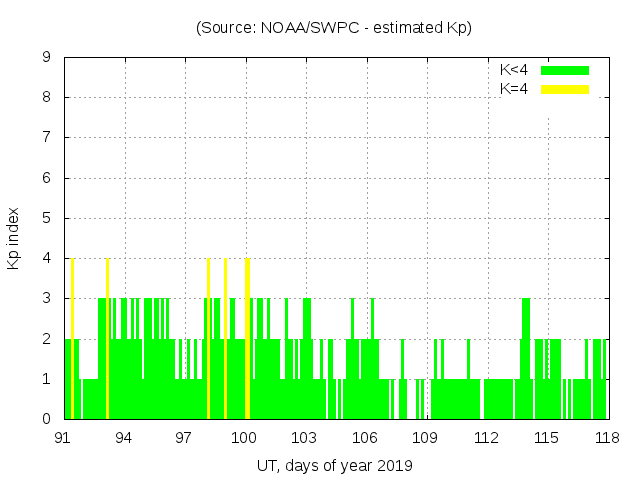This screenshot has height=480, width=640.
Task: Click y-axis tick label 6
Action: [x=46, y=178]
